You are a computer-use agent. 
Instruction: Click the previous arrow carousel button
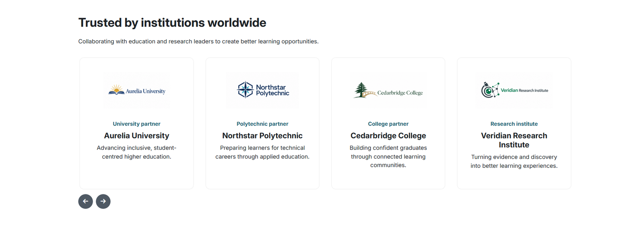tap(85, 201)
